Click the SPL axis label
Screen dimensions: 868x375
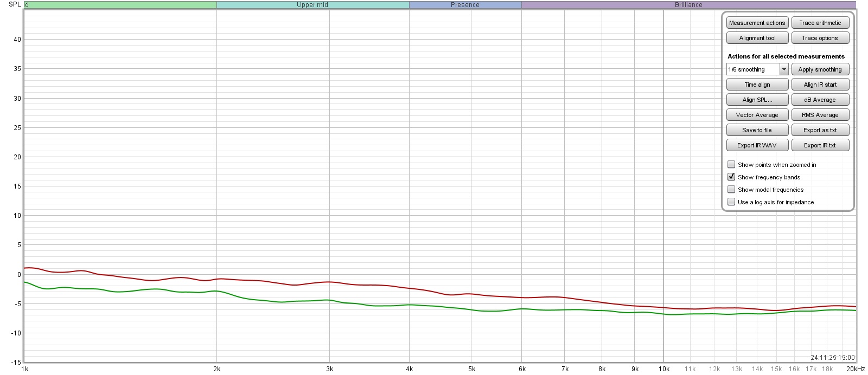pyautogui.click(x=15, y=4)
